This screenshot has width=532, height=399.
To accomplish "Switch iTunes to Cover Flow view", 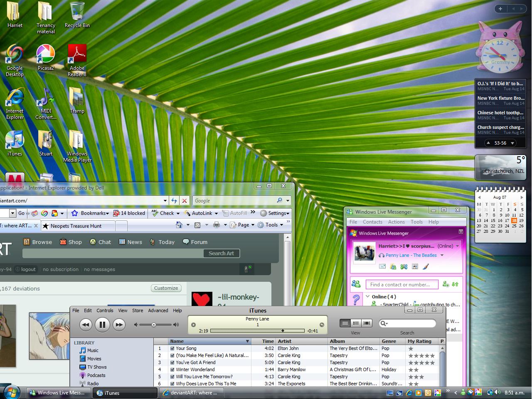I will (367, 323).
